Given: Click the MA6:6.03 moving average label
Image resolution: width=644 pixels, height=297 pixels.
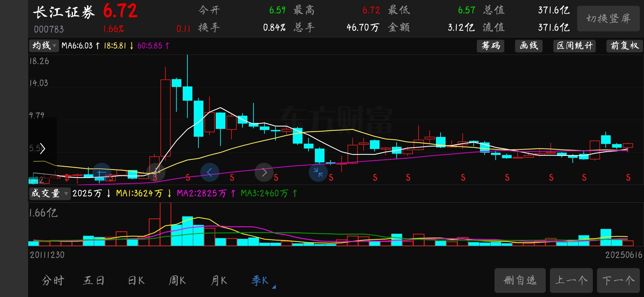Looking at the screenshot, I should pyautogui.click(x=80, y=46).
